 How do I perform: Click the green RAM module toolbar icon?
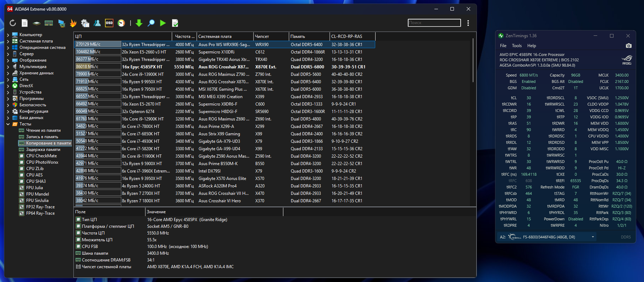click(x=49, y=23)
